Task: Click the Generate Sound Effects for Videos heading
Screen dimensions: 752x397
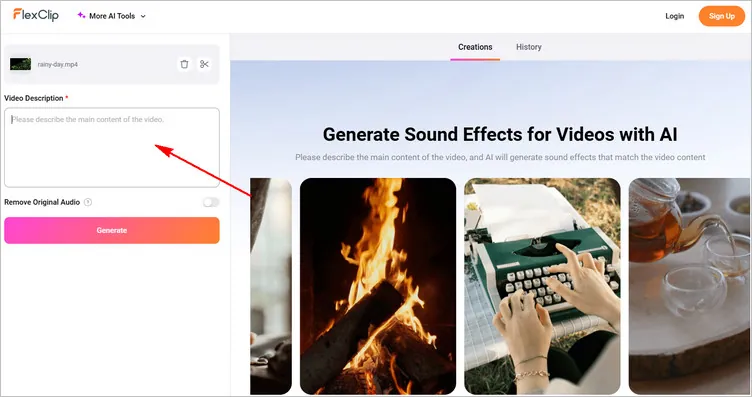Action: click(500, 134)
